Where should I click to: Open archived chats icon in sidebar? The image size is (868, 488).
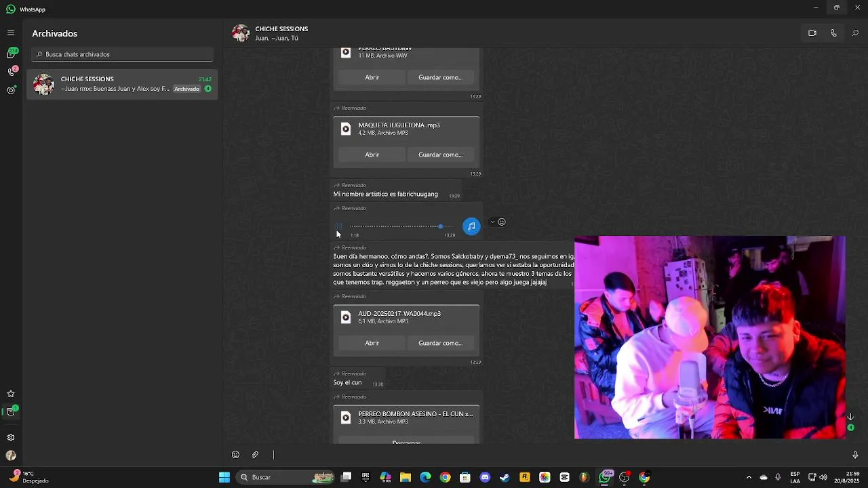11,411
